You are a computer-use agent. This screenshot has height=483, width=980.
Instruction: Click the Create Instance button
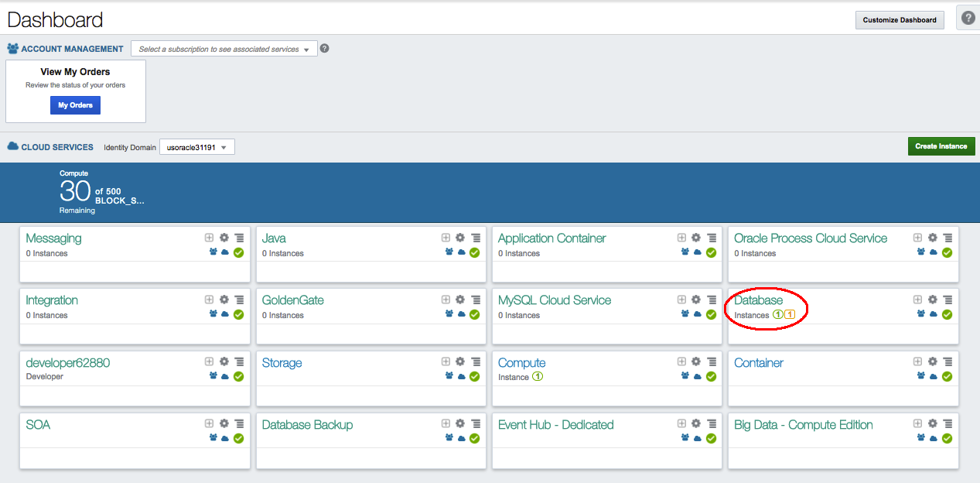pos(941,146)
